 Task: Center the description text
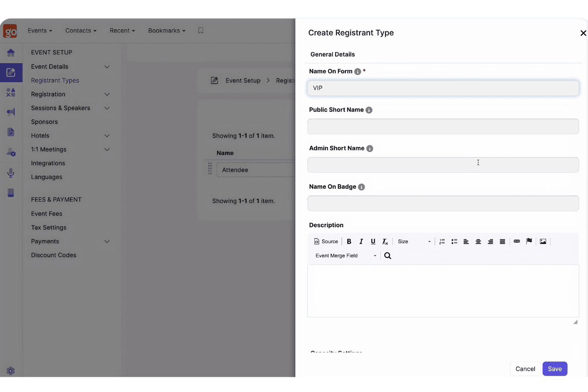pos(478,241)
